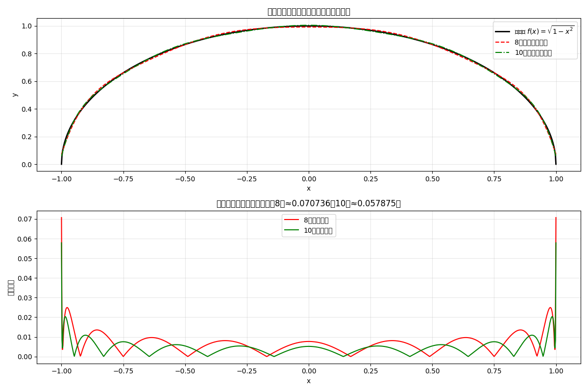The width and height of the screenshot is (588, 392).
Task: Click the green dash-dot line sample in upper legend
Action: coord(503,52)
